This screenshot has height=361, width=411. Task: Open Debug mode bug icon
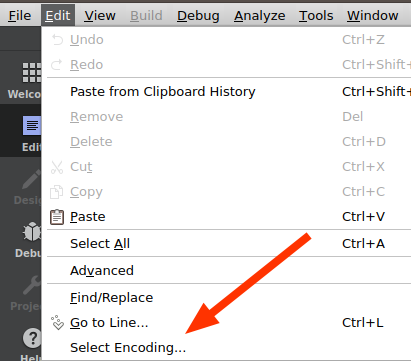[x=32, y=232]
